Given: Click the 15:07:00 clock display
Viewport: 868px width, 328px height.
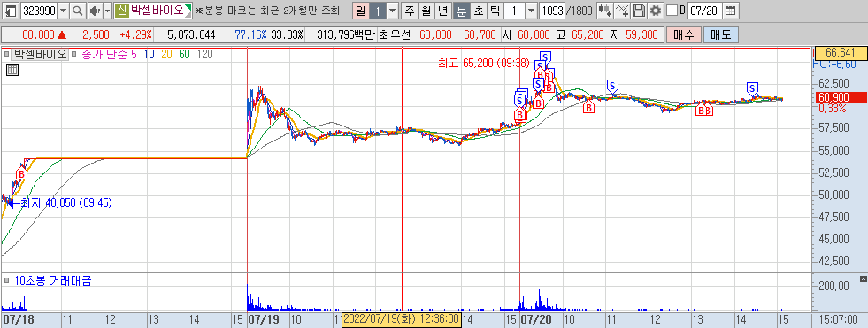Looking at the screenshot, I should (839, 319).
